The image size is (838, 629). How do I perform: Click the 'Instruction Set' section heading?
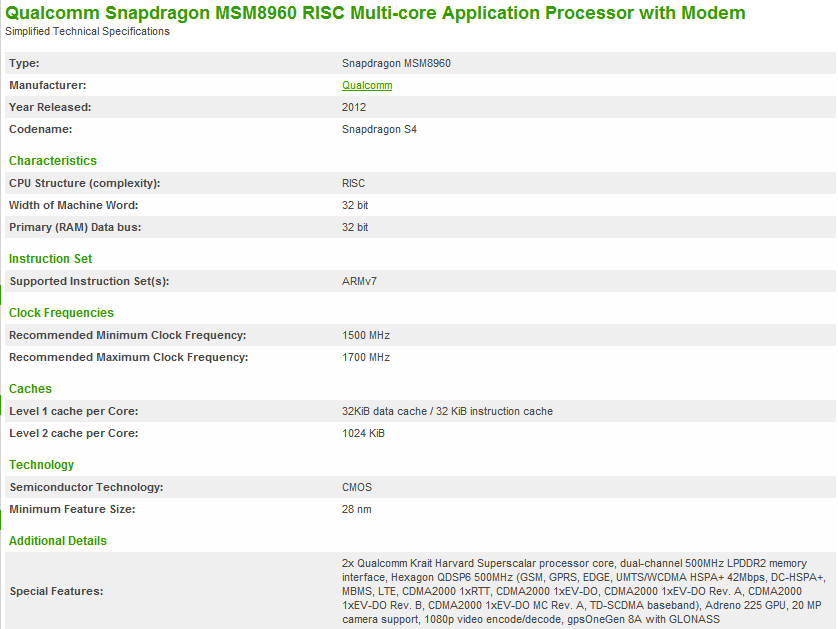click(51, 259)
